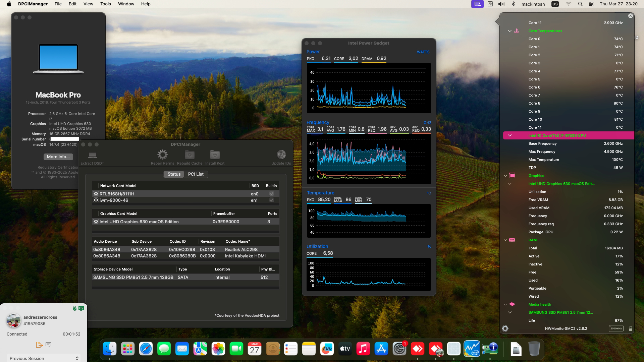Open Intel Power Gadget from the Dock
The height and width of the screenshot is (362, 644).
click(472, 349)
